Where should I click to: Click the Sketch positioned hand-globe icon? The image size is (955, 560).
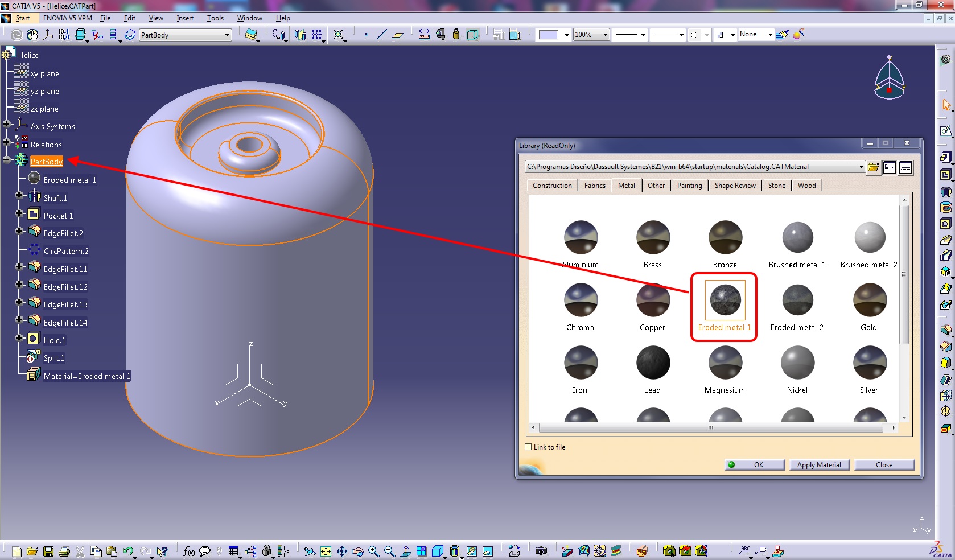coord(32,35)
